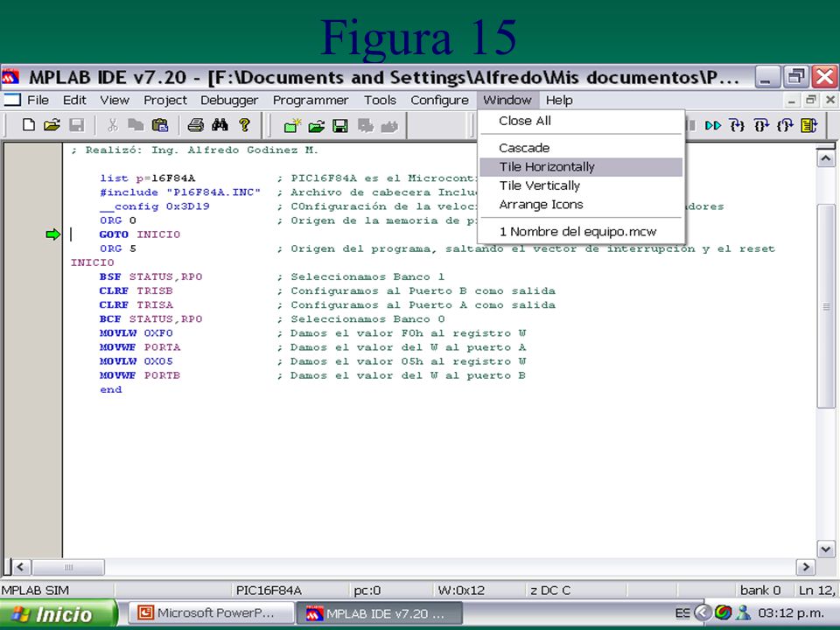
Task: Open the File menu
Action: point(38,100)
